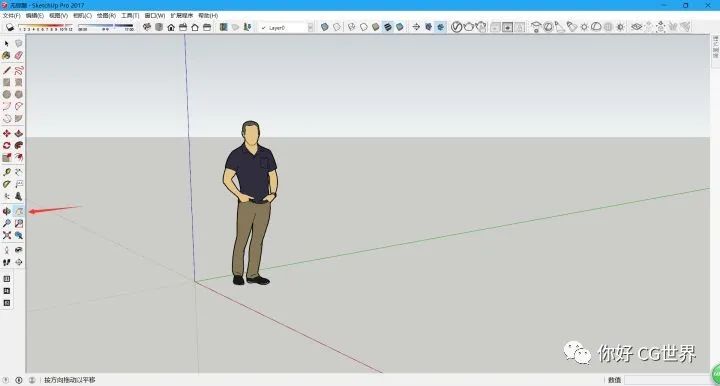Open the 编辑(E) menu
The width and height of the screenshot is (720, 386).
click(x=35, y=16)
